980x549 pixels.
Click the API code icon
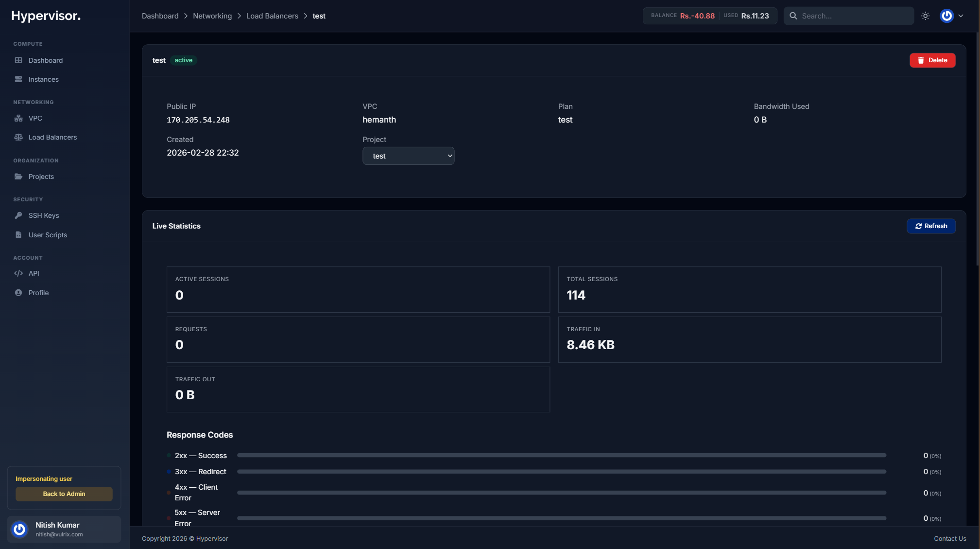[18, 273]
